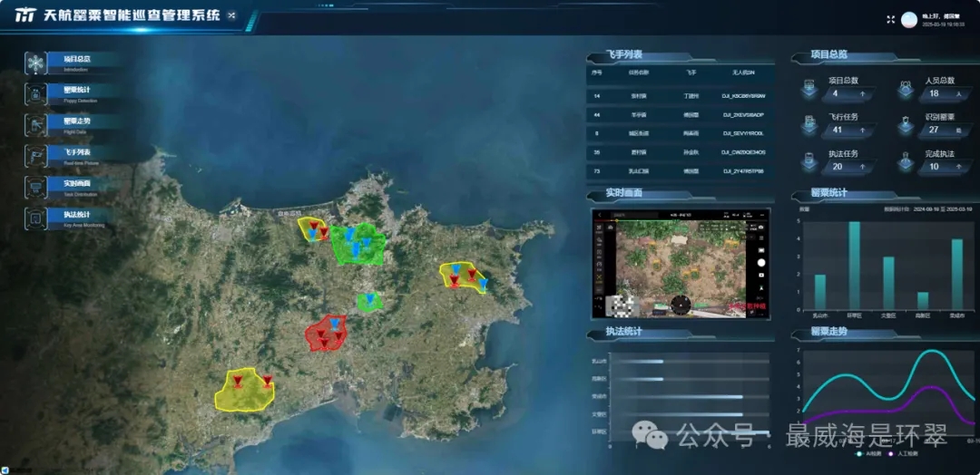
Task: Click the Key Area Monitoring sidebar icon
Action: point(35,218)
